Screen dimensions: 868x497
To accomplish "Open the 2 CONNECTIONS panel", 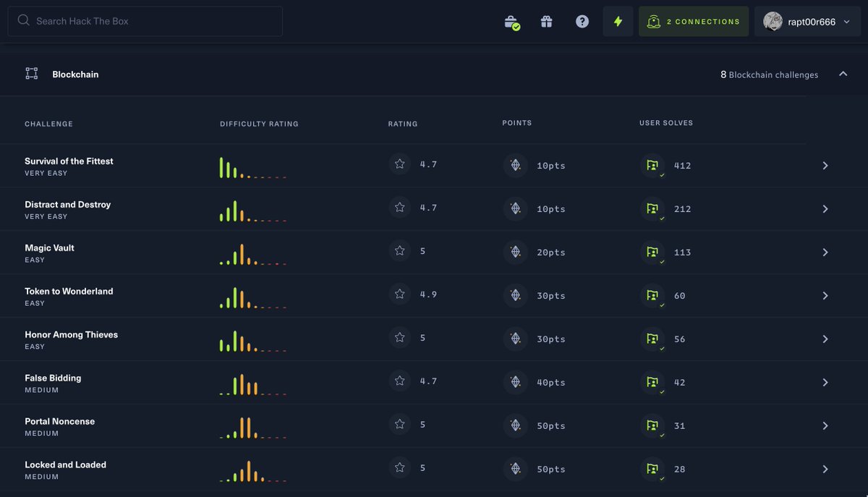I will point(693,21).
